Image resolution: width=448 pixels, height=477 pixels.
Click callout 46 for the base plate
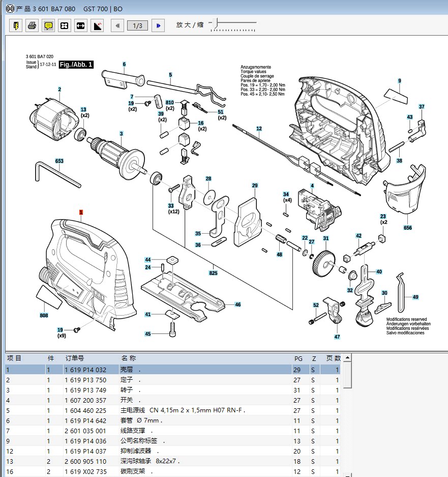(x=237, y=304)
